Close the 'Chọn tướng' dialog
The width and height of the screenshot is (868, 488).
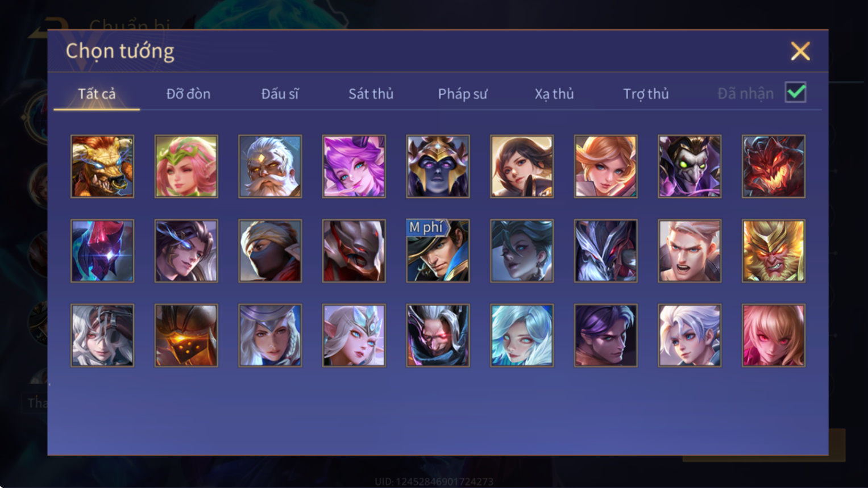pos(800,51)
